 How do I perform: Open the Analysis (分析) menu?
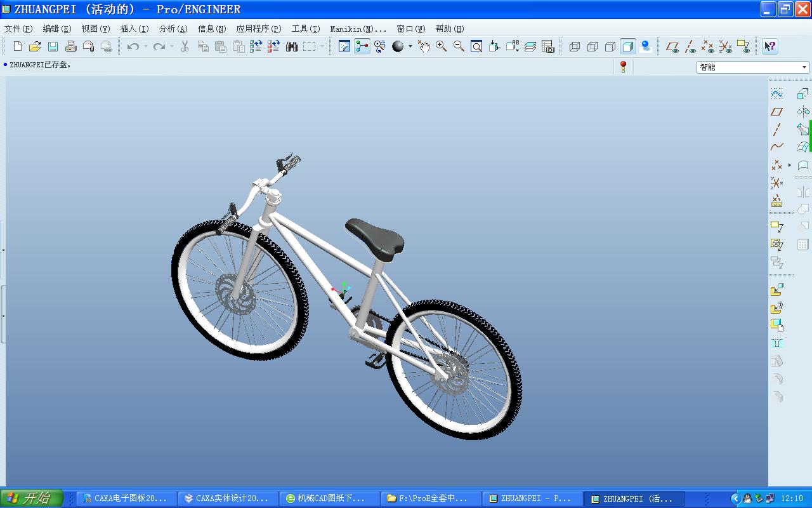click(x=173, y=29)
